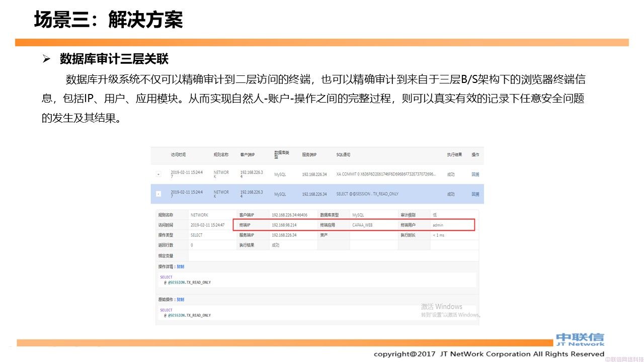644x362 pixels.
Task: Click the SQL code under 操作详情
Action: point(186,280)
